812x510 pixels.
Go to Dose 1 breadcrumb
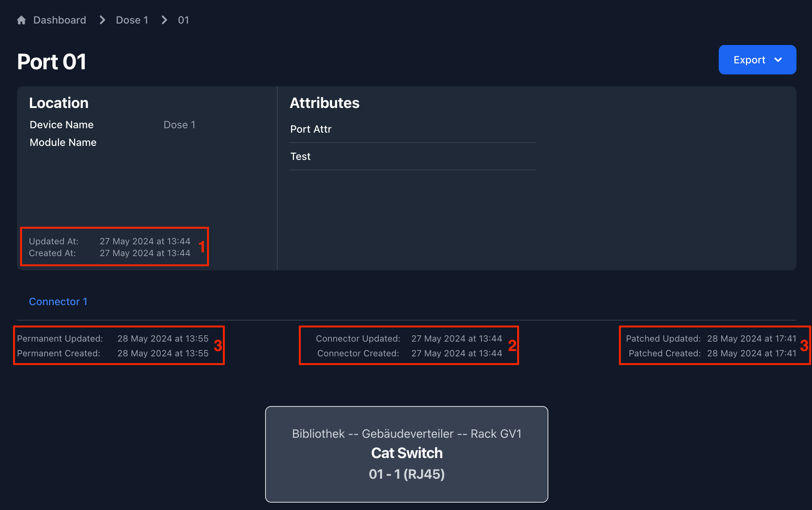132,20
